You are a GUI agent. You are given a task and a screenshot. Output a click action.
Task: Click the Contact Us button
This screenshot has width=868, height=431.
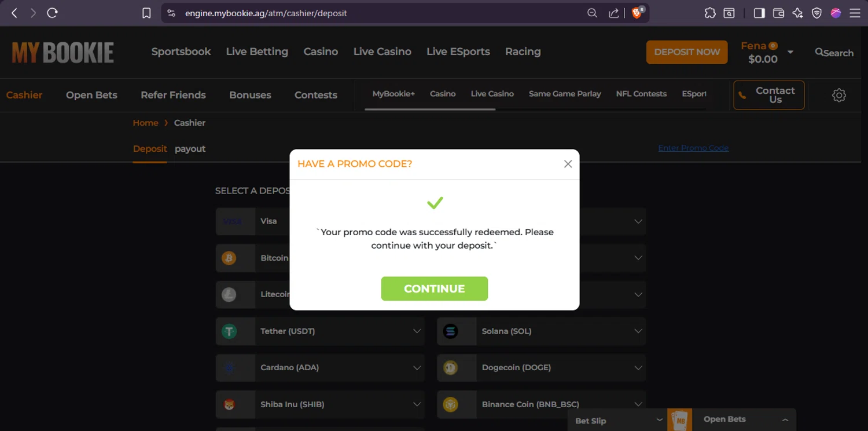769,95
